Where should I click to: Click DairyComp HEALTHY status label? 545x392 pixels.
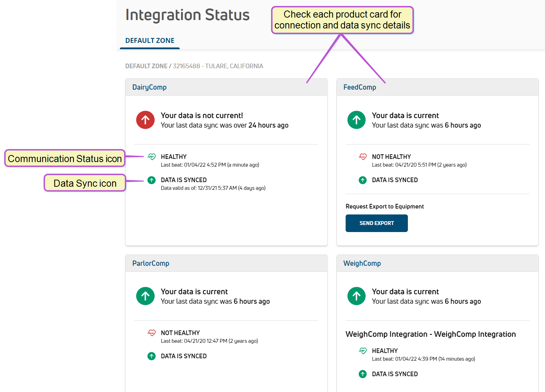click(x=174, y=157)
